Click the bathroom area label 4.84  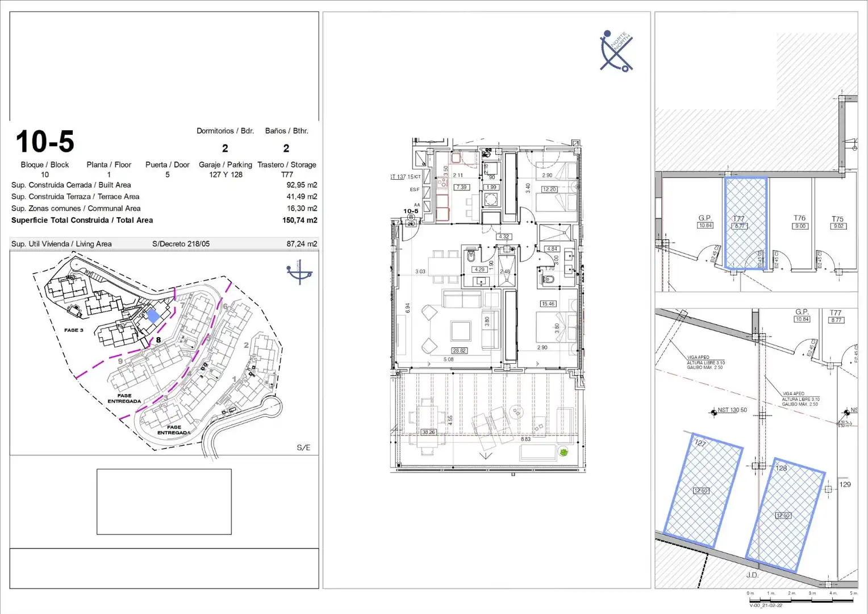coord(552,249)
